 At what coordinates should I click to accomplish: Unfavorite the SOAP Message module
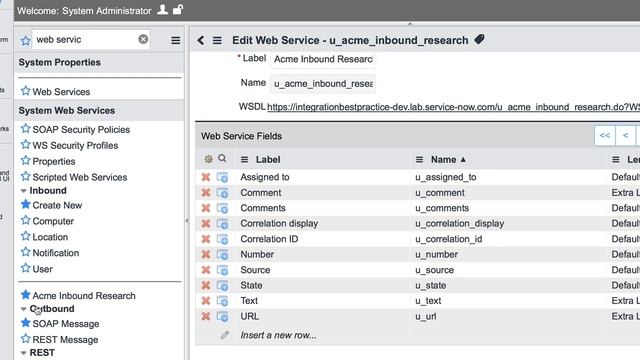(26, 323)
